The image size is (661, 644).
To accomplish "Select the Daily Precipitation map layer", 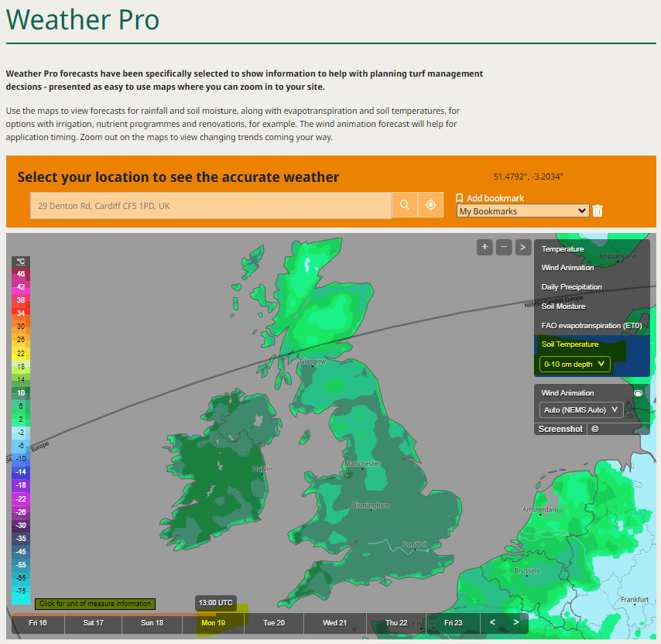I will coord(571,287).
